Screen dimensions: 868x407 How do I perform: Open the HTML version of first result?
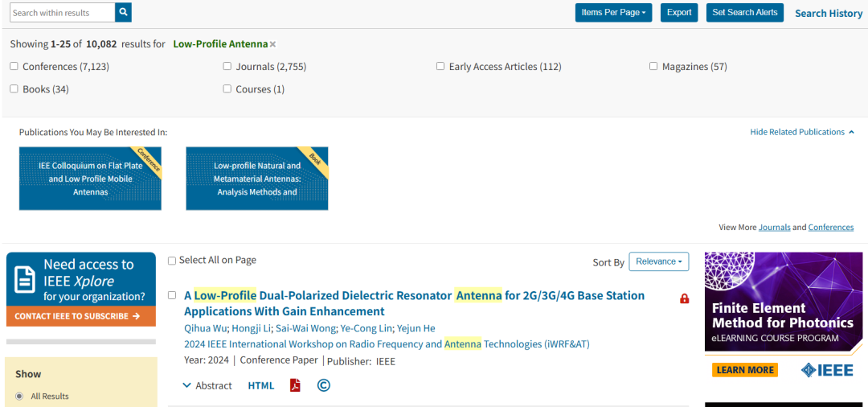pyautogui.click(x=260, y=385)
